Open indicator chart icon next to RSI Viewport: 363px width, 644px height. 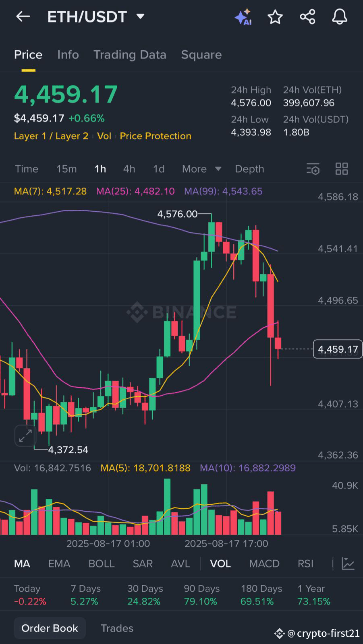[348, 563]
